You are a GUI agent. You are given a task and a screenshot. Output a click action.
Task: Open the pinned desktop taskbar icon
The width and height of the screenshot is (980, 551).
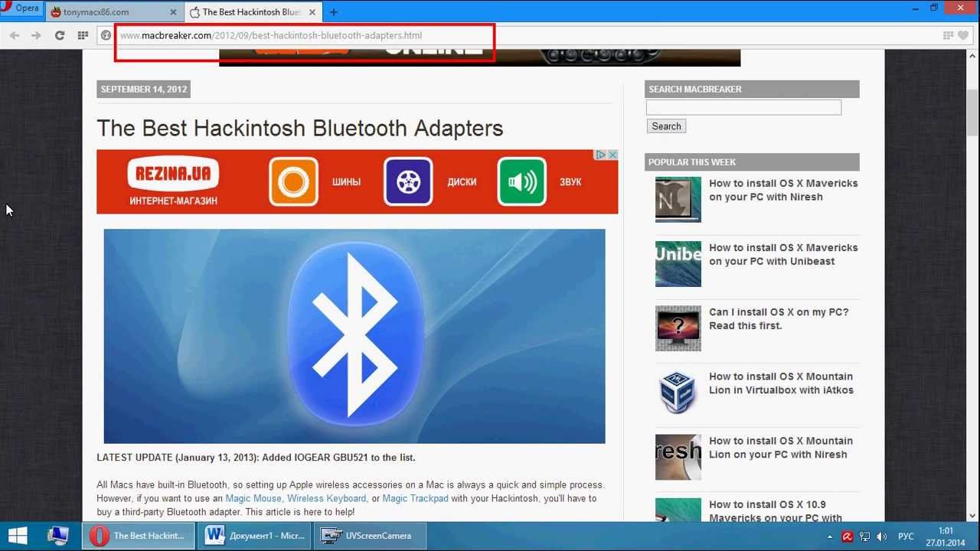59,536
